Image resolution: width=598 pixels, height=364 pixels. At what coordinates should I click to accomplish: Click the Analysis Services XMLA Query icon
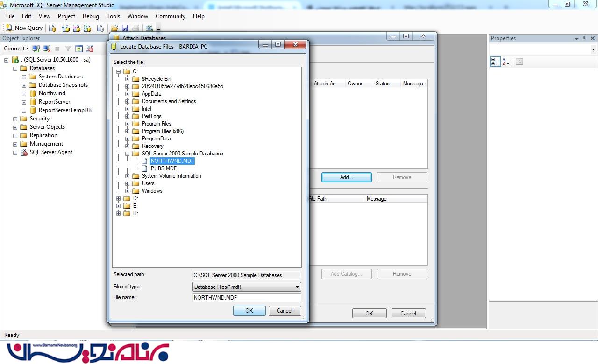pos(87,28)
